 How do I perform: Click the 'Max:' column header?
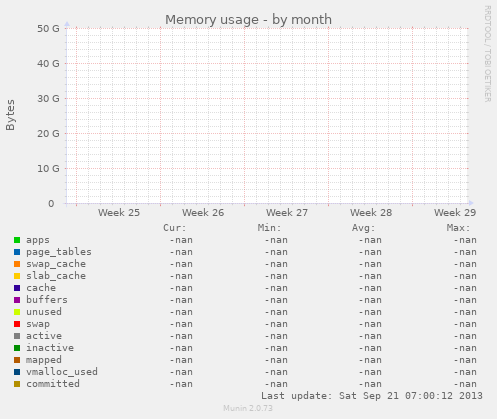[x=458, y=228]
